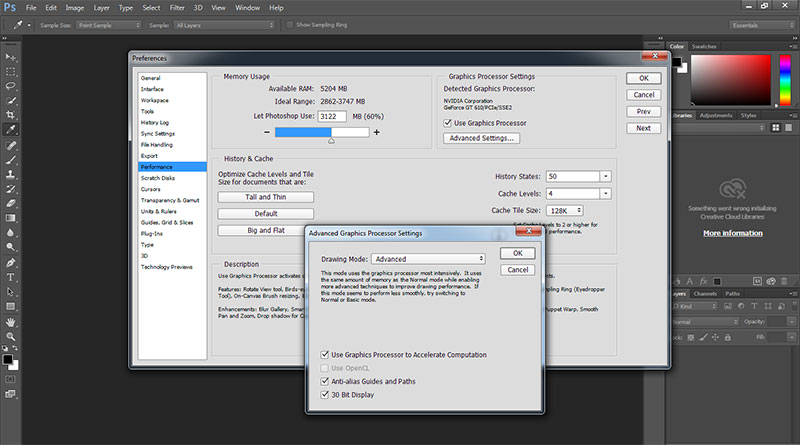Select the Lasso tool
The width and height of the screenshot is (800, 445).
[11, 86]
